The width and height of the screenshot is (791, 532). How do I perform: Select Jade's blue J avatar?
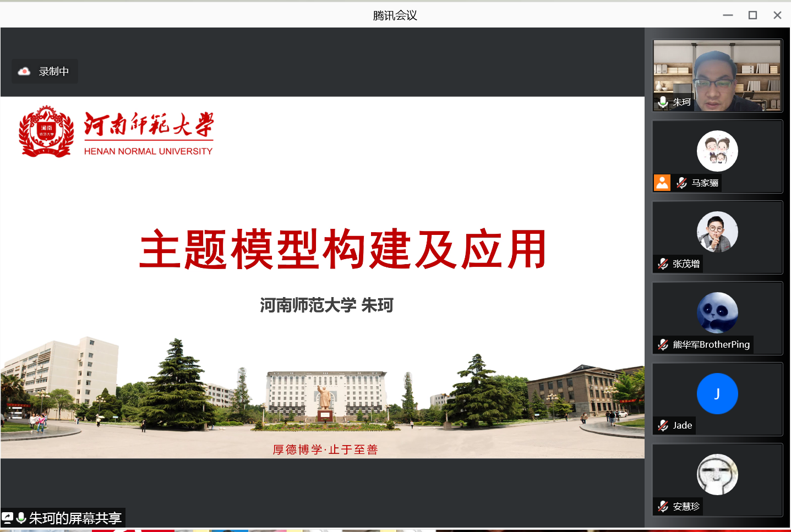click(x=717, y=393)
